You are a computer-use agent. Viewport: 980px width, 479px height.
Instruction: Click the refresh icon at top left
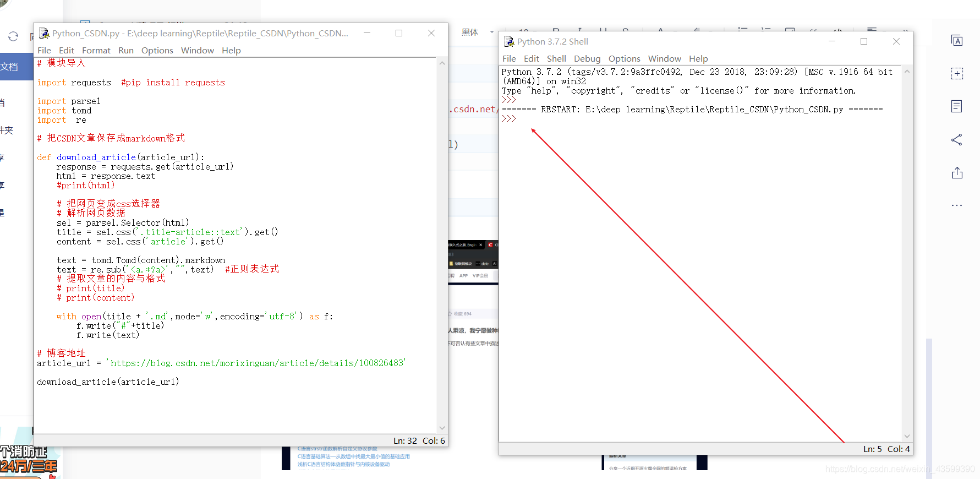pyautogui.click(x=13, y=36)
